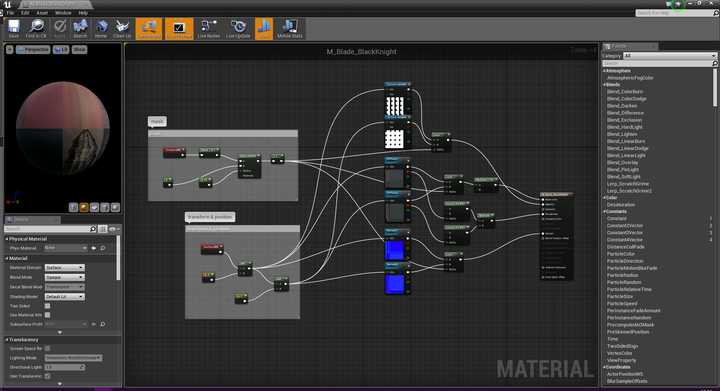Select plane preview shape icon under viewport
720x391 pixels.
coord(95,207)
